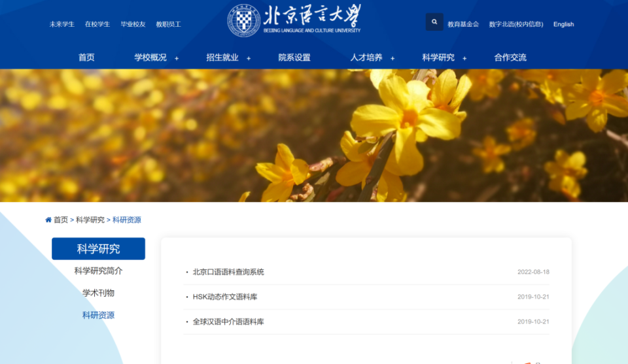Open HSK动态作文语料库 list entry
628x364 pixels.
[x=225, y=297]
